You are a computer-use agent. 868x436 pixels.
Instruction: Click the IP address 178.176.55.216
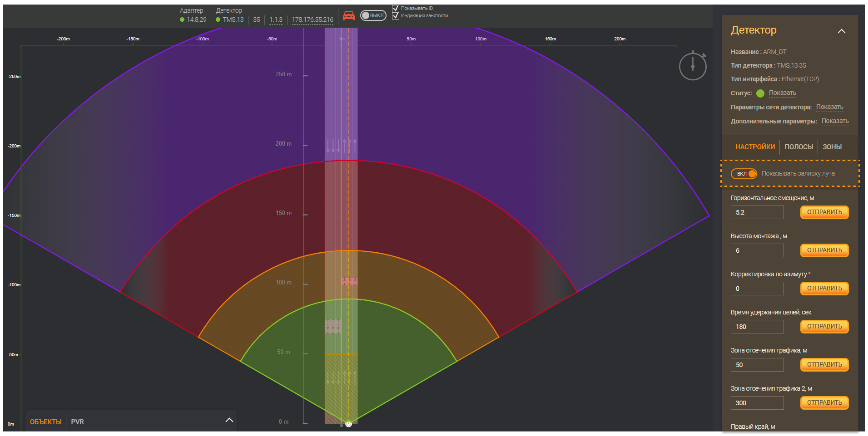[x=312, y=20]
